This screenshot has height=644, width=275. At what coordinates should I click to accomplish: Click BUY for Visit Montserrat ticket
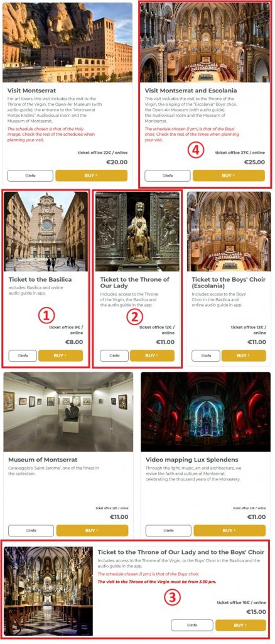click(92, 175)
